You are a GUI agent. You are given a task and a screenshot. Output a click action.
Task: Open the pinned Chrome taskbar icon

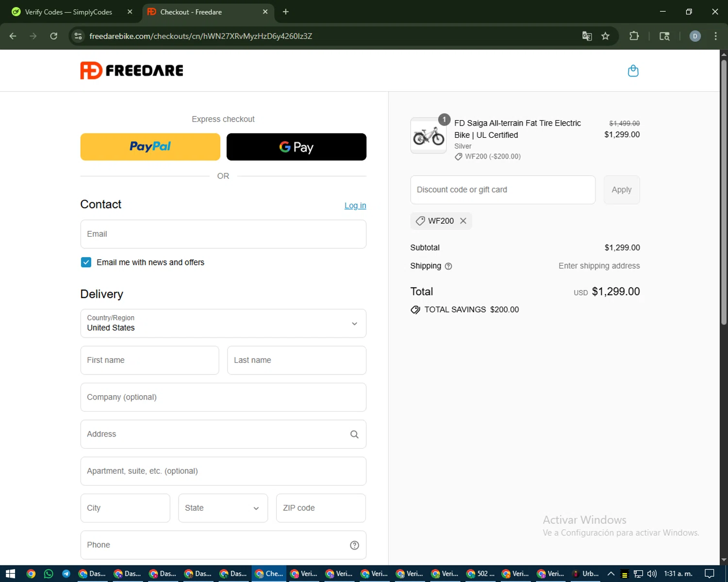pyautogui.click(x=31, y=574)
